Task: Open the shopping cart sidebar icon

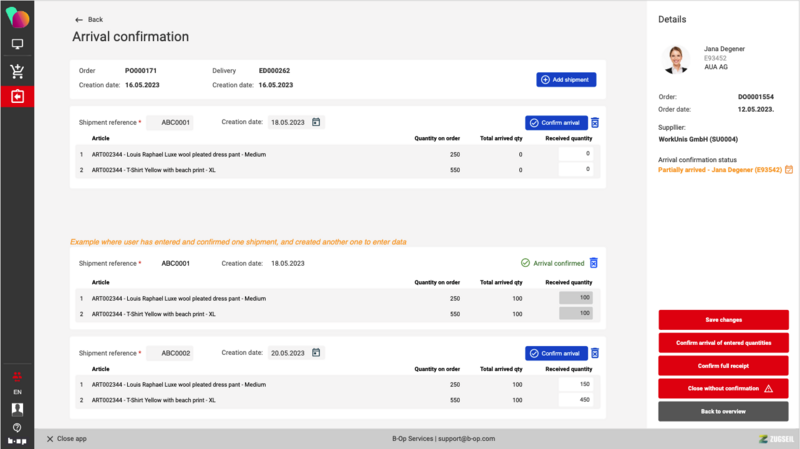Action: (x=17, y=71)
